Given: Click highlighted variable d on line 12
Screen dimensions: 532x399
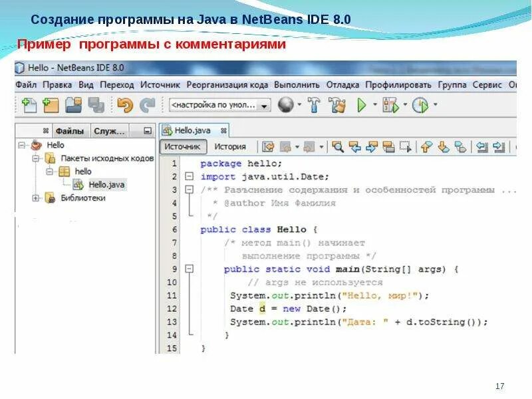Looking at the screenshot, I should pos(262,309).
